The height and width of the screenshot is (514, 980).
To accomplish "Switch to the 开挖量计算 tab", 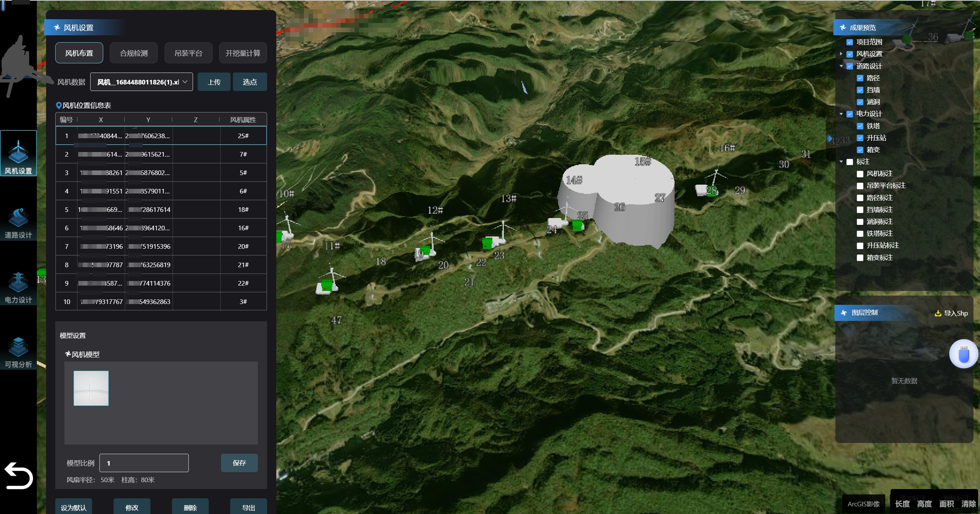I will pyautogui.click(x=243, y=53).
